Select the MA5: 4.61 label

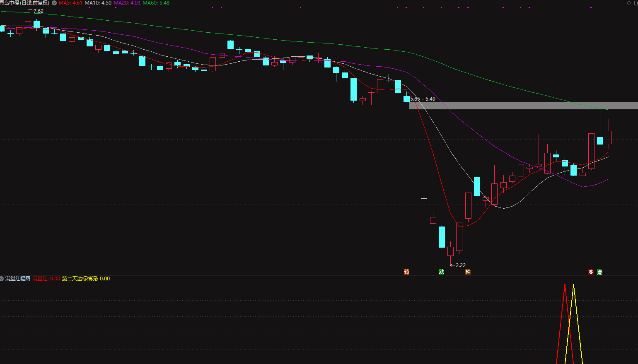click(70, 3)
